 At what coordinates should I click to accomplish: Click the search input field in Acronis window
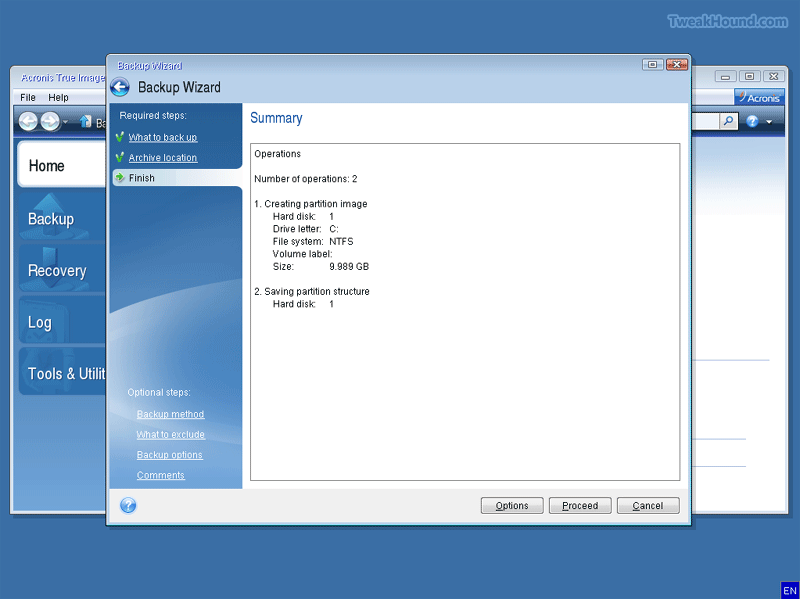(x=705, y=121)
